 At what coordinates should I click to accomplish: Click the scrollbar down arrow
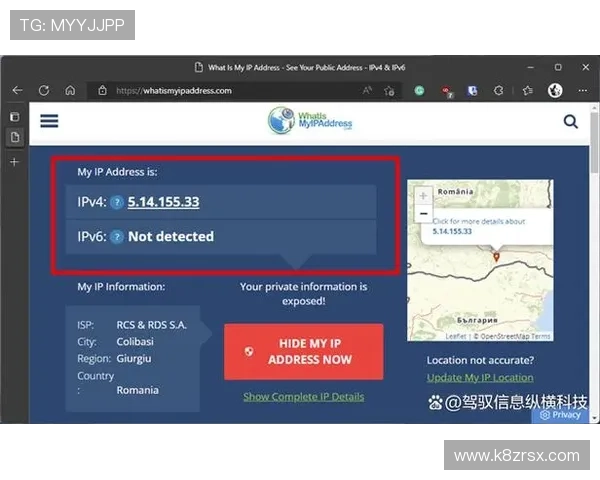tap(594, 418)
